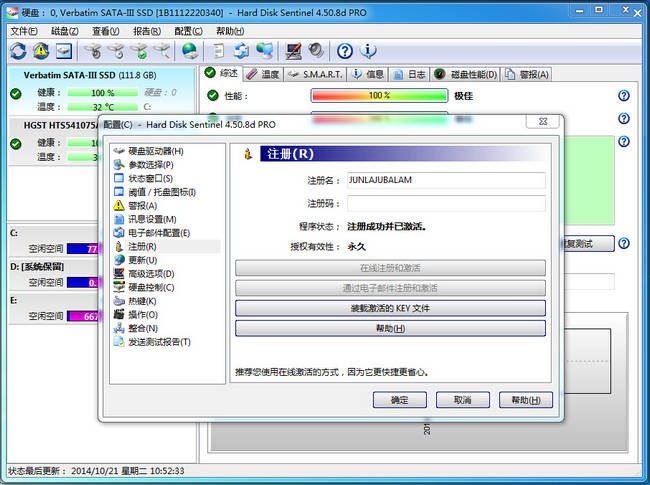
Task: Switch to the 警报(A) tab
Action: [527, 74]
